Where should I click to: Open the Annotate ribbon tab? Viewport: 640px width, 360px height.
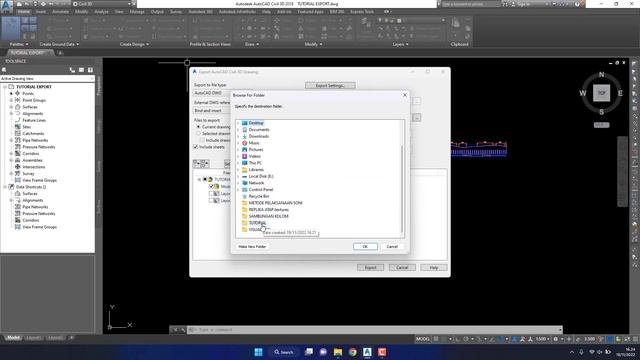[60, 11]
